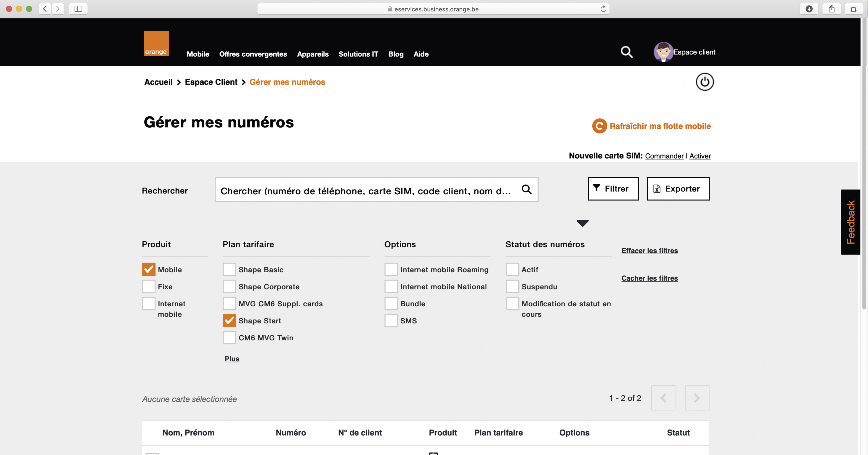
Task: Click Rafraîchir ma flotte mobile refresh icon
Action: click(x=599, y=126)
